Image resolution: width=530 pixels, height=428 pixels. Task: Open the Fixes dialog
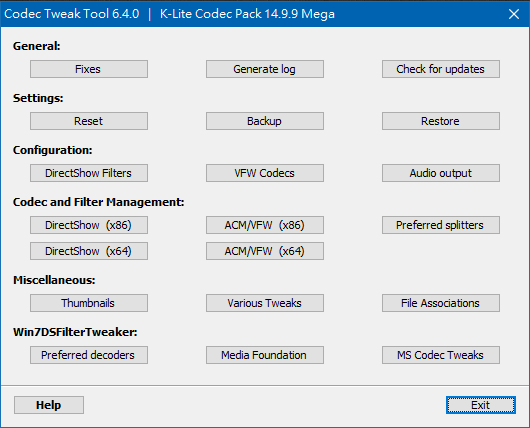click(89, 69)
